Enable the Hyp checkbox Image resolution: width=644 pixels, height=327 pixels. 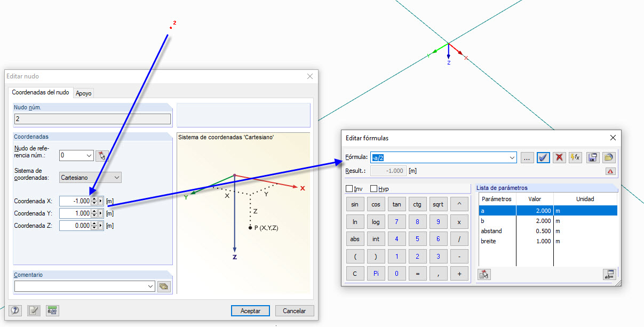[373, 188]
